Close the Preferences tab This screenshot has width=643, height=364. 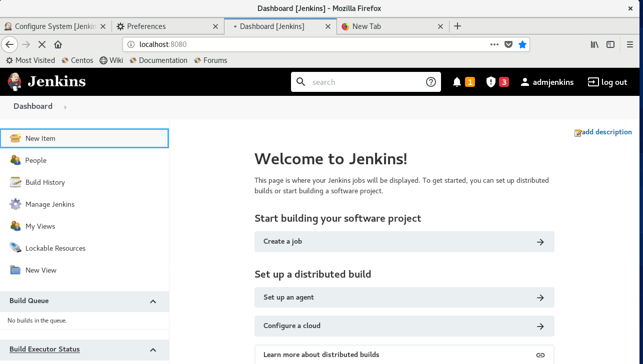215,26
